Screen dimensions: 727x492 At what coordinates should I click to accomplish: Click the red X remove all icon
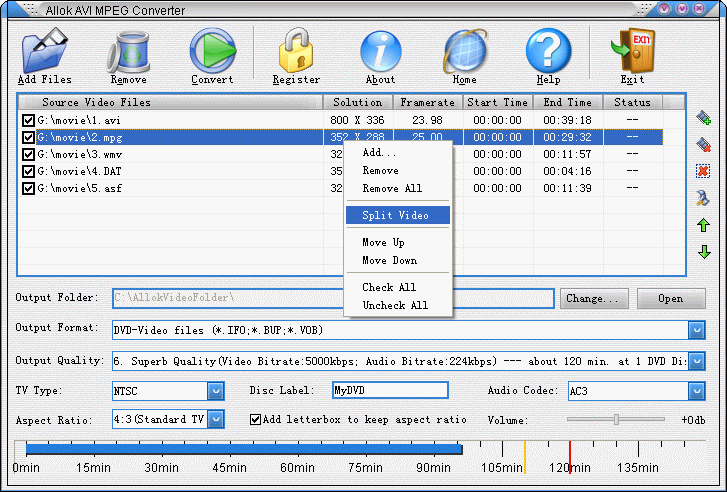click(703, 171)
